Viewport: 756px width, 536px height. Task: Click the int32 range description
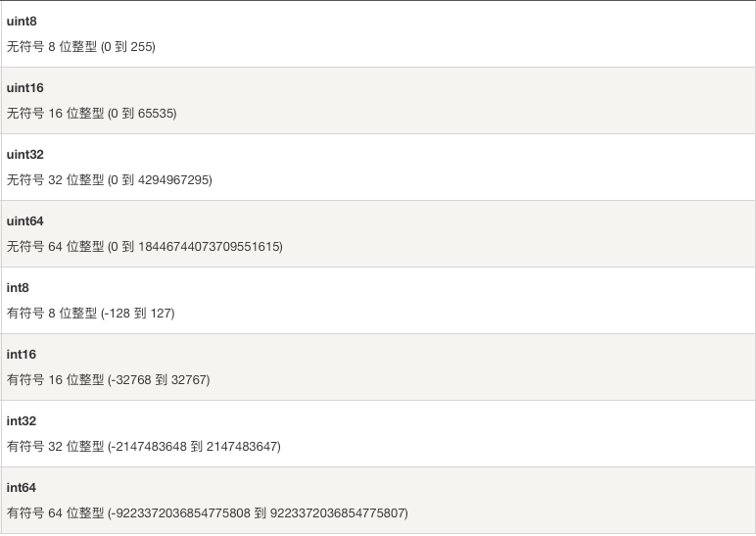point(144,446)
